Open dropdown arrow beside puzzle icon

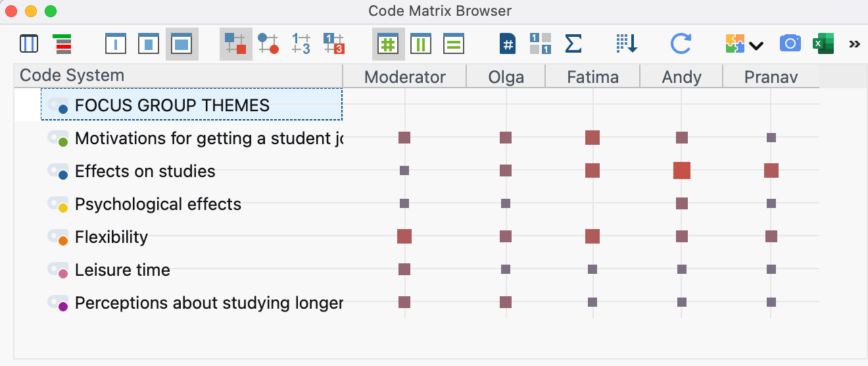[756, 45]
